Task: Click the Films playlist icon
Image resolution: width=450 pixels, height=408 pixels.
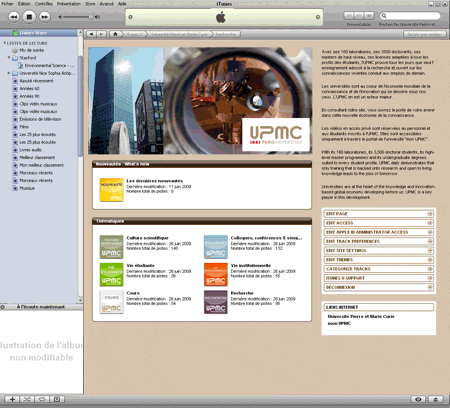Action: 15,127
